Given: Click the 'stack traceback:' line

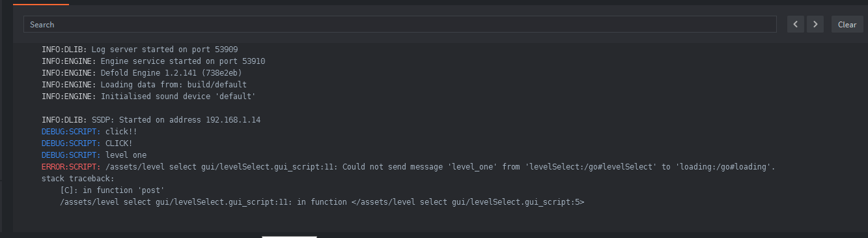Looking at the screenshot, I should click(77, 179).
